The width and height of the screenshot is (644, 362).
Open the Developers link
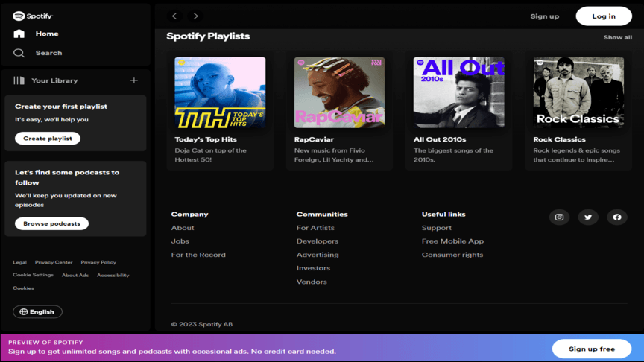(318, 241)
